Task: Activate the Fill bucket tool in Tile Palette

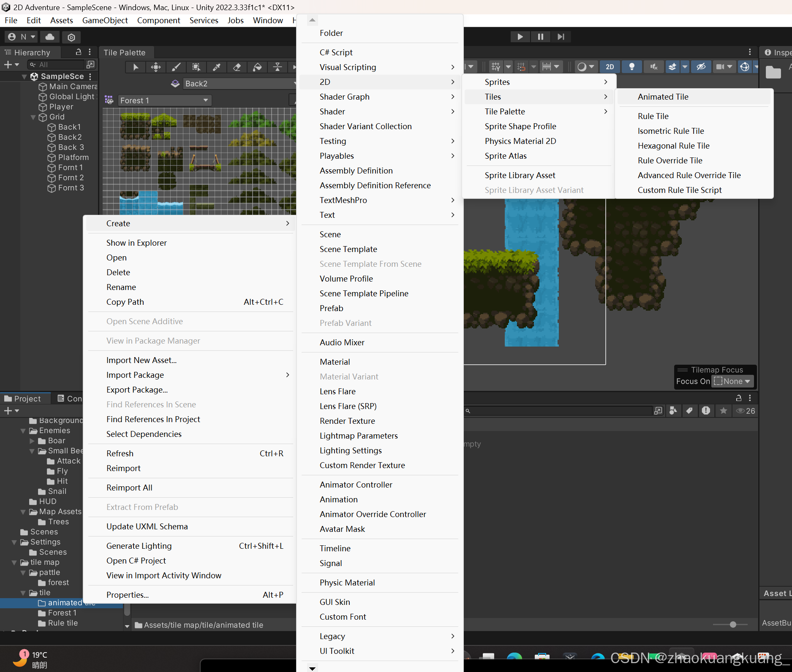Action: (x=257, y=67)
